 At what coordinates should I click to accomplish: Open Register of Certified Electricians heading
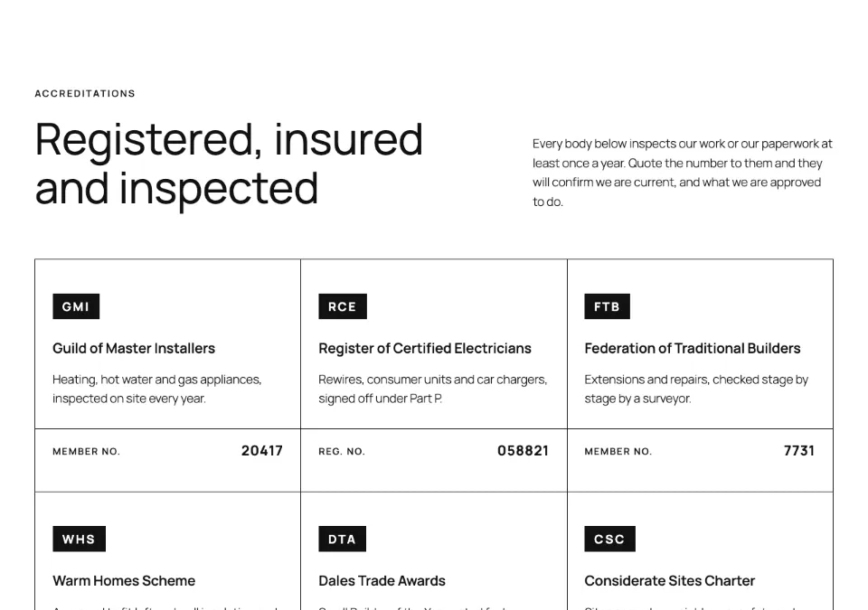click(x=425, y=348)
